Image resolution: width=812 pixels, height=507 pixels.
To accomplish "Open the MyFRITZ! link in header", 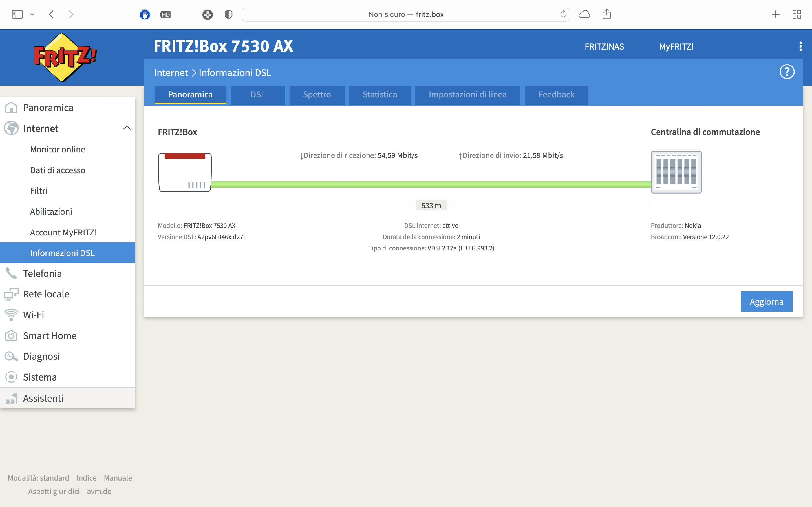I will (x=676, y=46).
